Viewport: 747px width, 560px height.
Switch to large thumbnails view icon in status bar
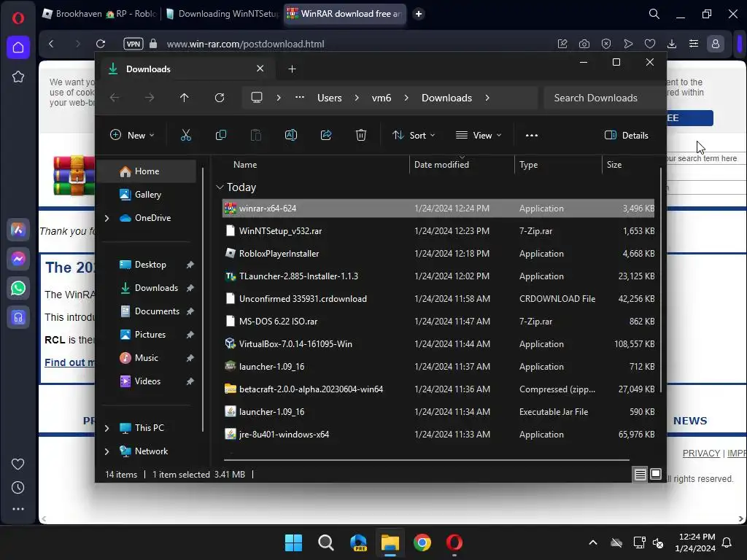(656, 474)
